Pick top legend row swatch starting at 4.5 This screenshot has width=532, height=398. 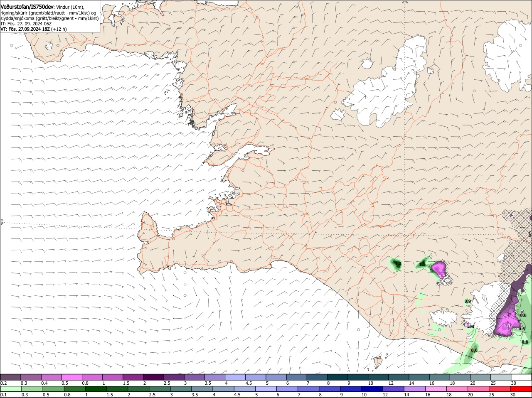click(256, 377)
